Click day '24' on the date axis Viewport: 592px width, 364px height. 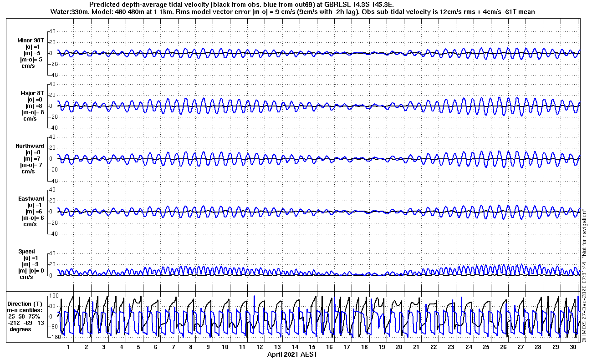[x=469, y=347]
